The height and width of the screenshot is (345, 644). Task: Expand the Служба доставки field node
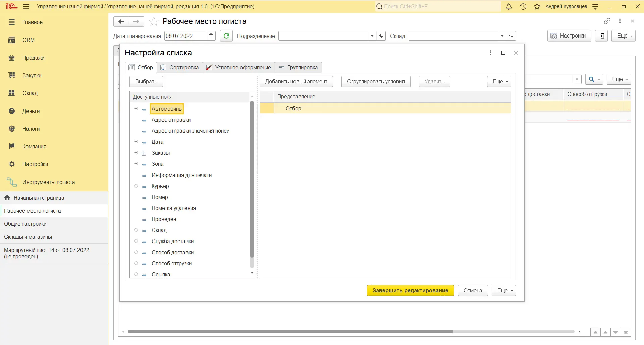point(136,241)
